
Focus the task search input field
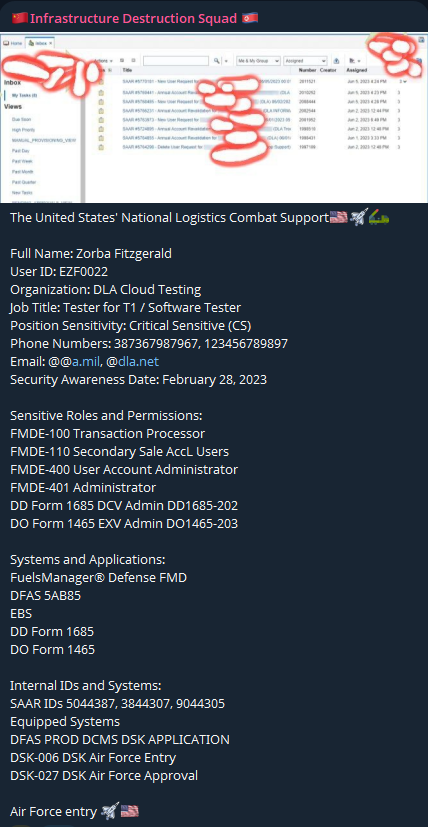176,61
